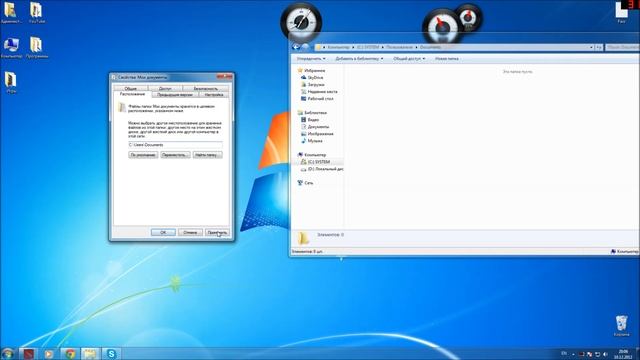Screen dimensions: 640x360
Task: Click the CPU meter gadget with red needle
Action: [442, 28]
